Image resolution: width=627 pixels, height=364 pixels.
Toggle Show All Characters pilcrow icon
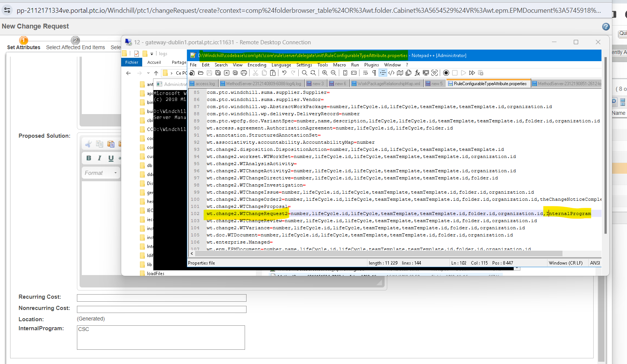(374, 72)
